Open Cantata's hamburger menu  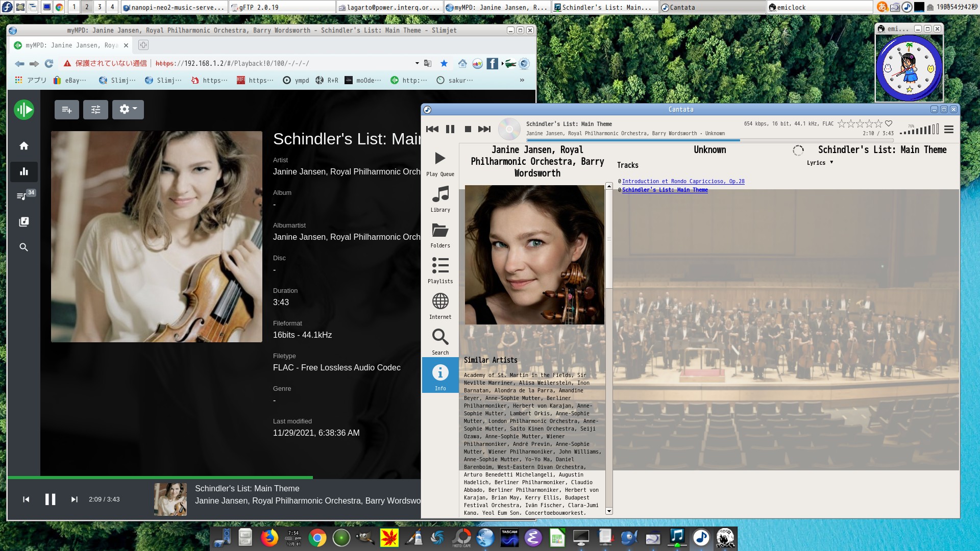(948, 129)
